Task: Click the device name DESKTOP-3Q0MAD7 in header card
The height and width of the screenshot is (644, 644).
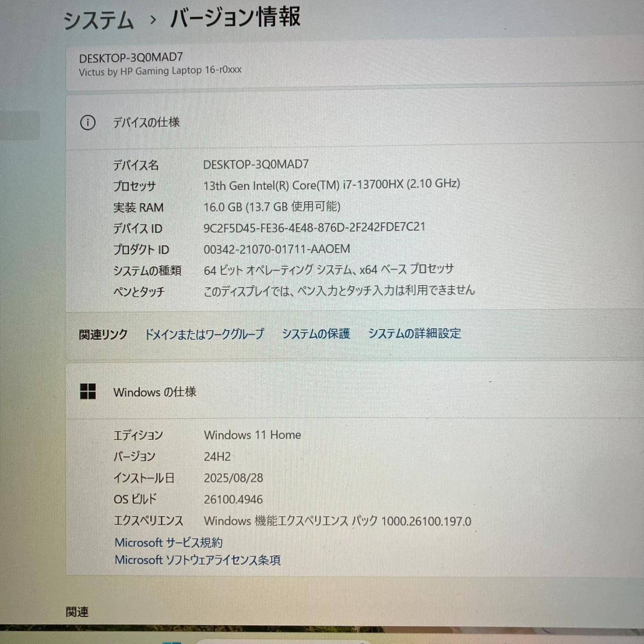Action: click(131, 58)
